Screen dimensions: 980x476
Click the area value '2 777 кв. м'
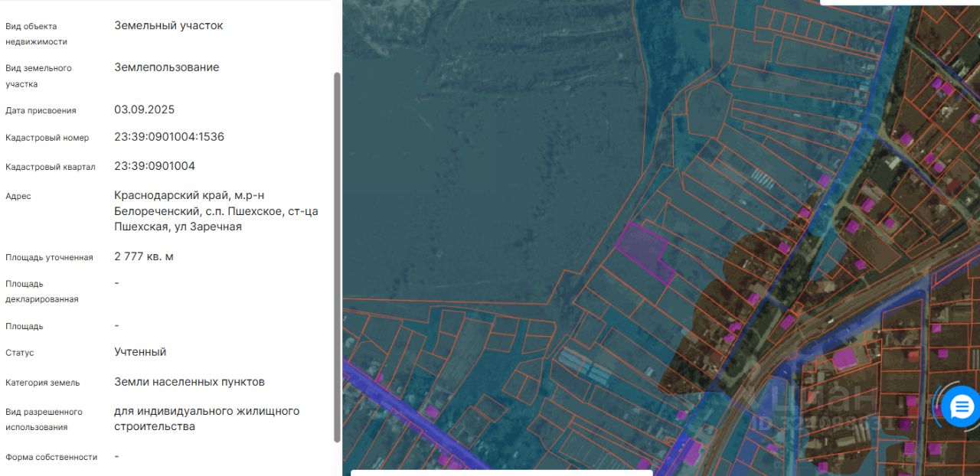coord(144,256)
